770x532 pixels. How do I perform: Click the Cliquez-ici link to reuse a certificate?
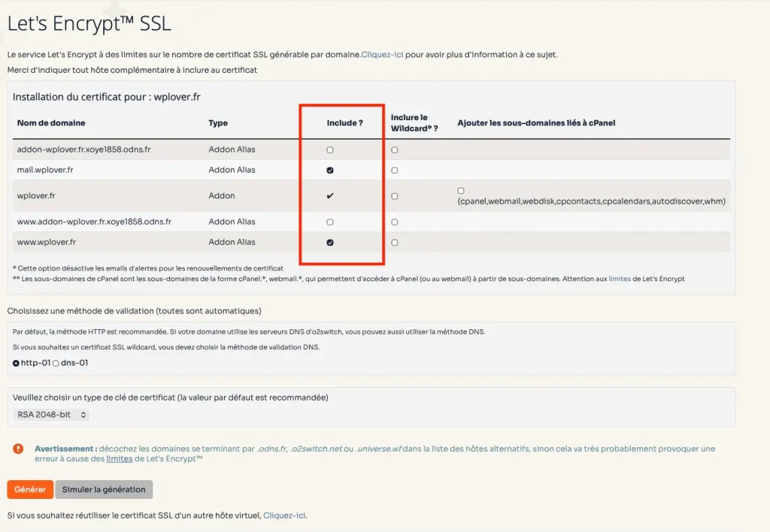pos(284,515)
